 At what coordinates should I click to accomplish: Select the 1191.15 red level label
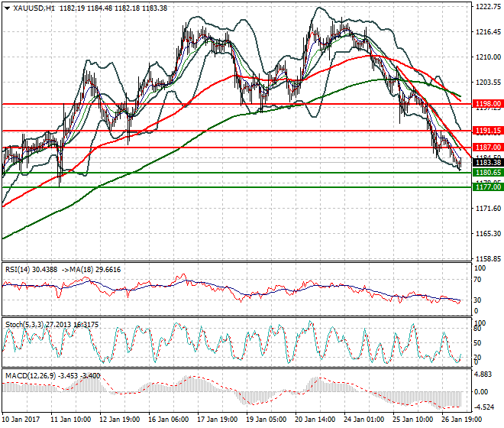pos(488,131)
